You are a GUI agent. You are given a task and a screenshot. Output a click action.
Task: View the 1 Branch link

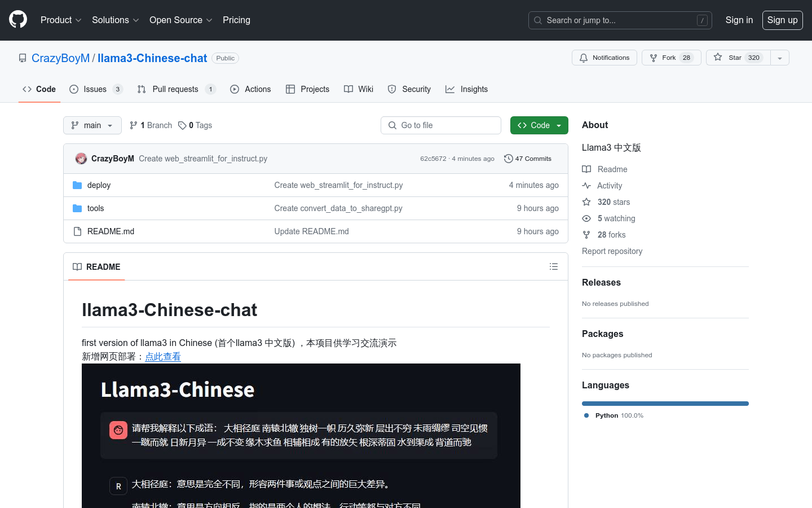pos(151,125)
